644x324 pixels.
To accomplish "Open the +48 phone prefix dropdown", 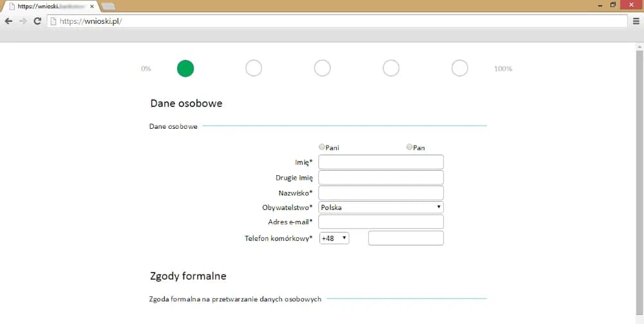I will pos(334,238).
